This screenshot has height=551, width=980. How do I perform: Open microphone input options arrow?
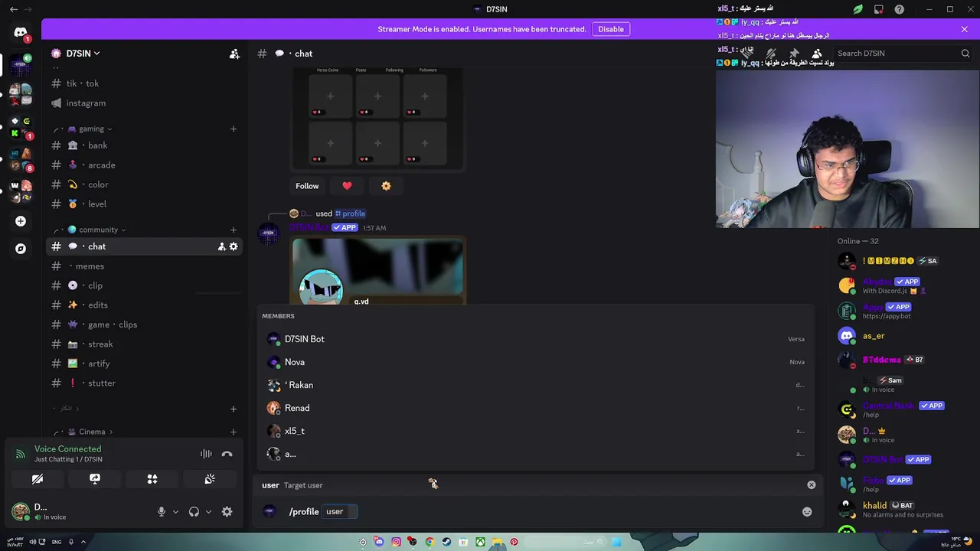click(175, 512)
